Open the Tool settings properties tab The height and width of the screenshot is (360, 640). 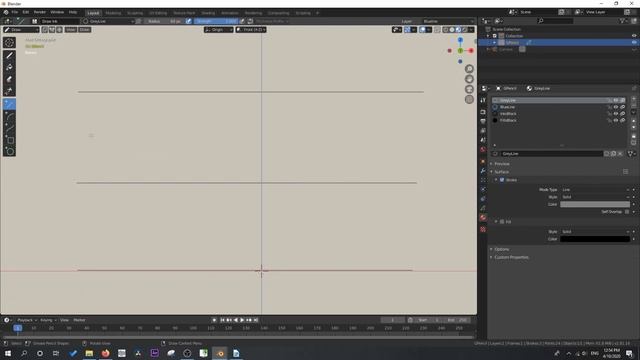[483, 100]
